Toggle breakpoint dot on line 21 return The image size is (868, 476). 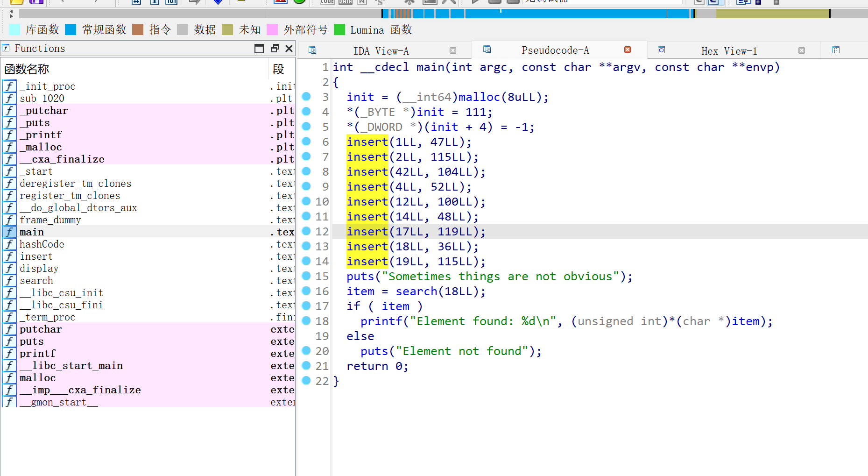pyautogui.click(x=306, y=366)
